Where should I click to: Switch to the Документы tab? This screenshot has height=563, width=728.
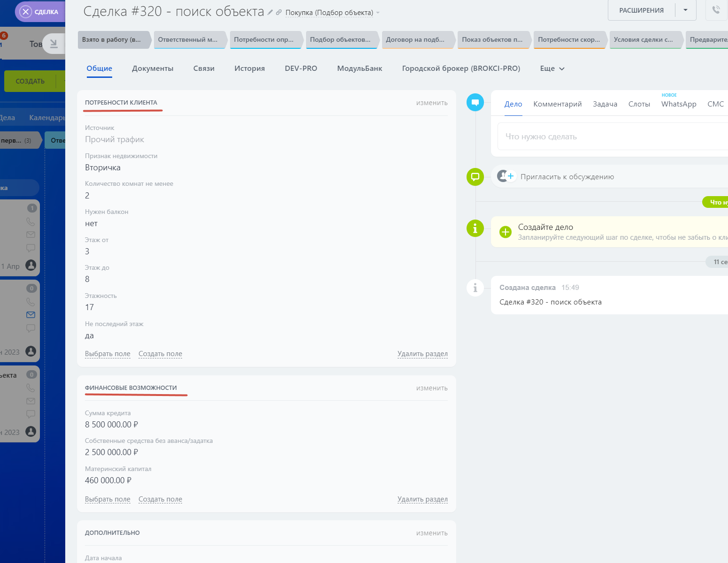(153, 68)
